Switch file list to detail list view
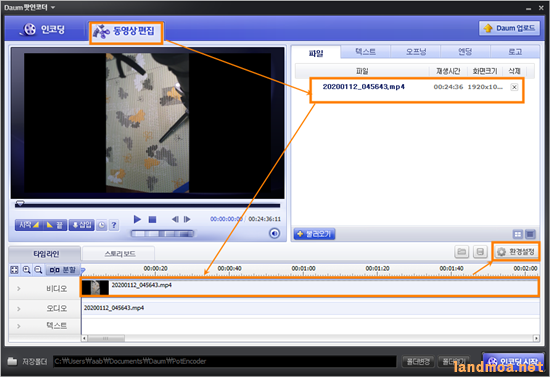Image resolution: width=550 pixels, height=377 pixels. (530, 234)
